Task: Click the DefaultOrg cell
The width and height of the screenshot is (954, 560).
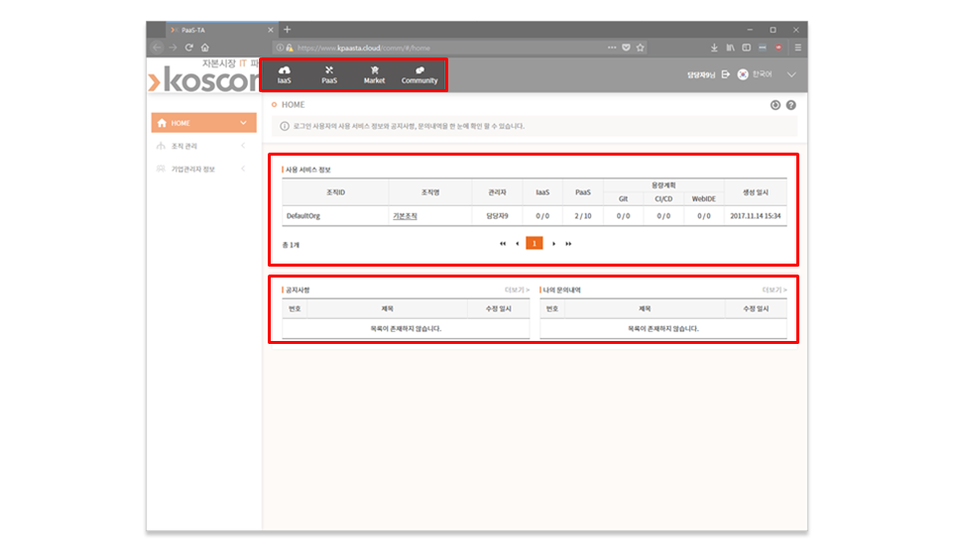Action: pos(335,216)
